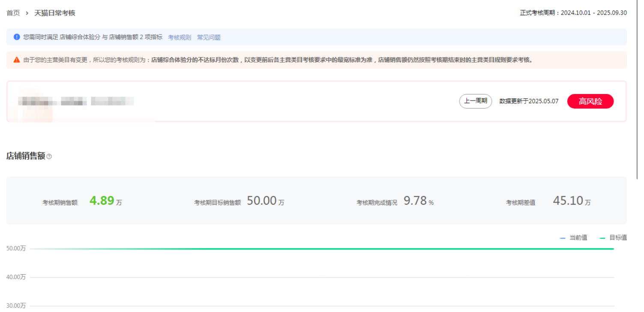Open the 考核规则 link
Screen dimensions: 644x312
(180, 37)
